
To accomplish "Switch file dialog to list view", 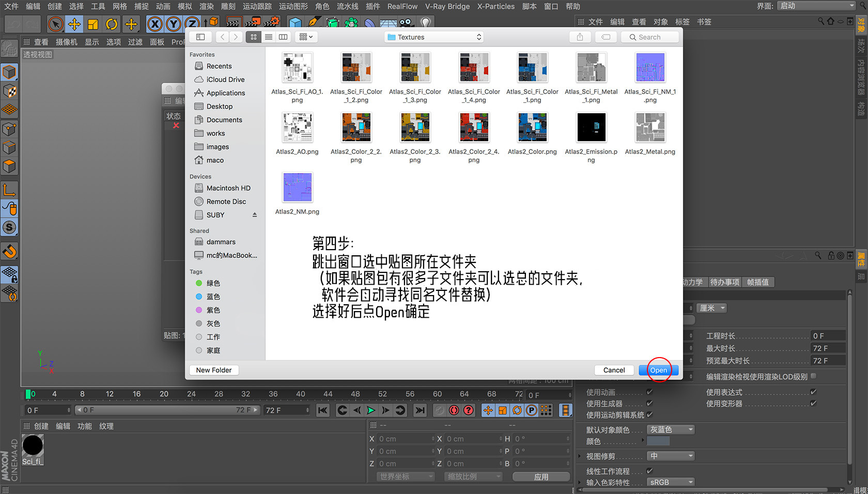I will 269,37.
